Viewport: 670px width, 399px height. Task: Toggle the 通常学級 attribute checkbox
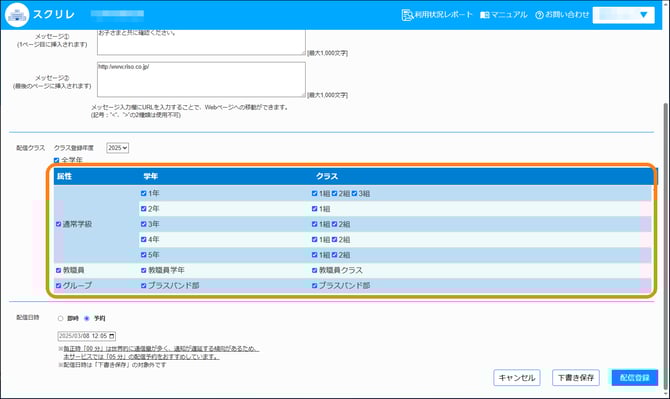click(x=59, y=224)
